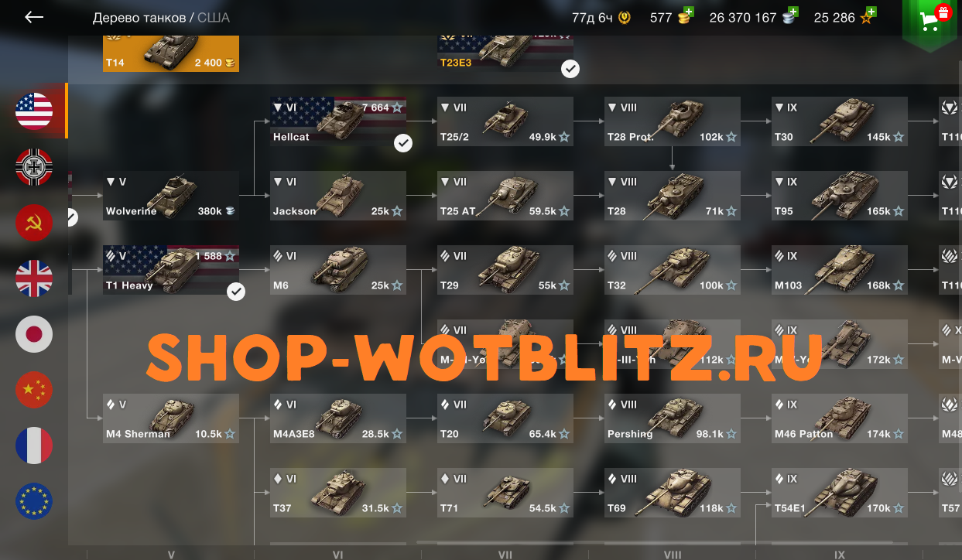Click the Дерево танков breadcrumb

[139, 17]
